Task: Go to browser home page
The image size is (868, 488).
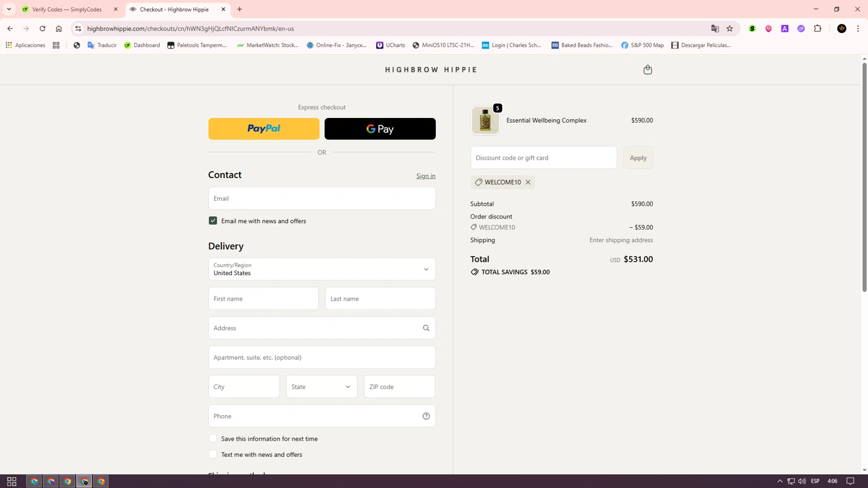Action: click(x=58, y=28)
